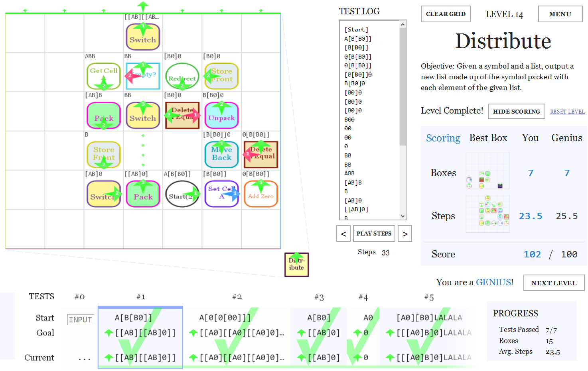Click test #5 start value [A0][B0]LALALA
The image size is (588, 371).
click(x=429, y=318)
